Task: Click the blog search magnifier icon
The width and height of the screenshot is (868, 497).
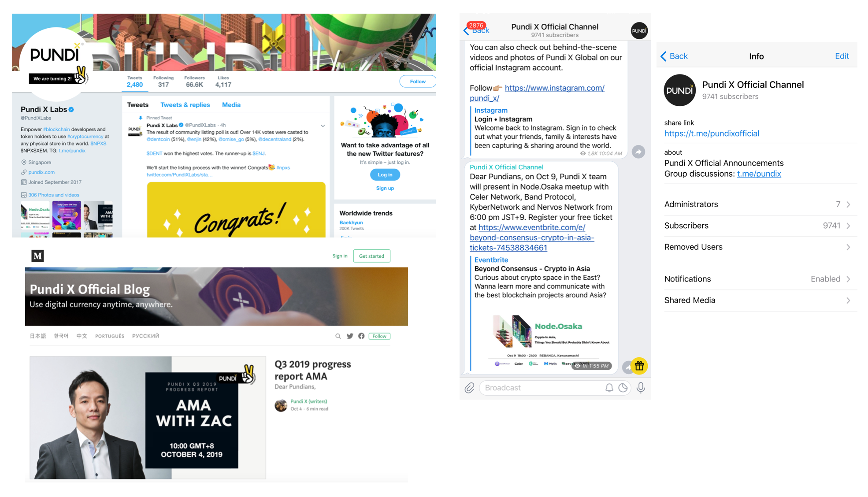Action: [338, 336]
